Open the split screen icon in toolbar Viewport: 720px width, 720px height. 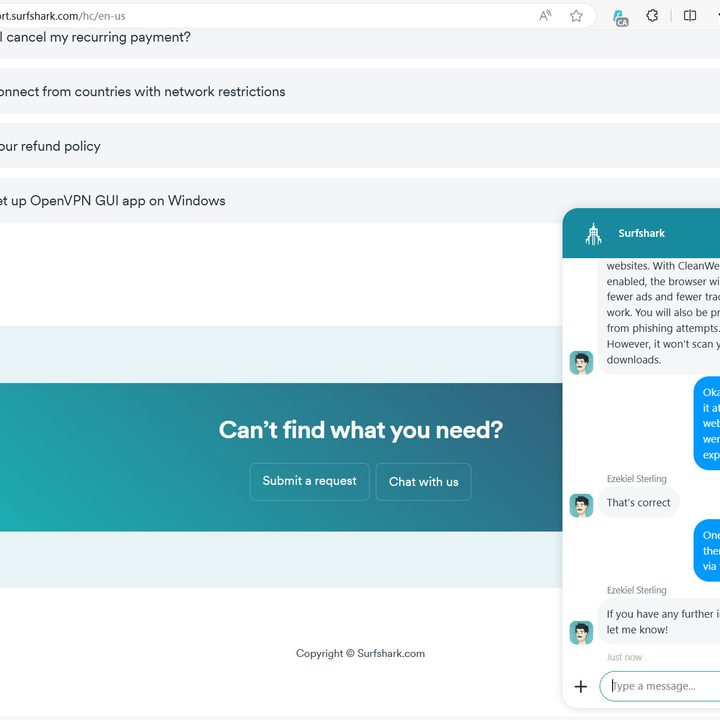point(690,16)
